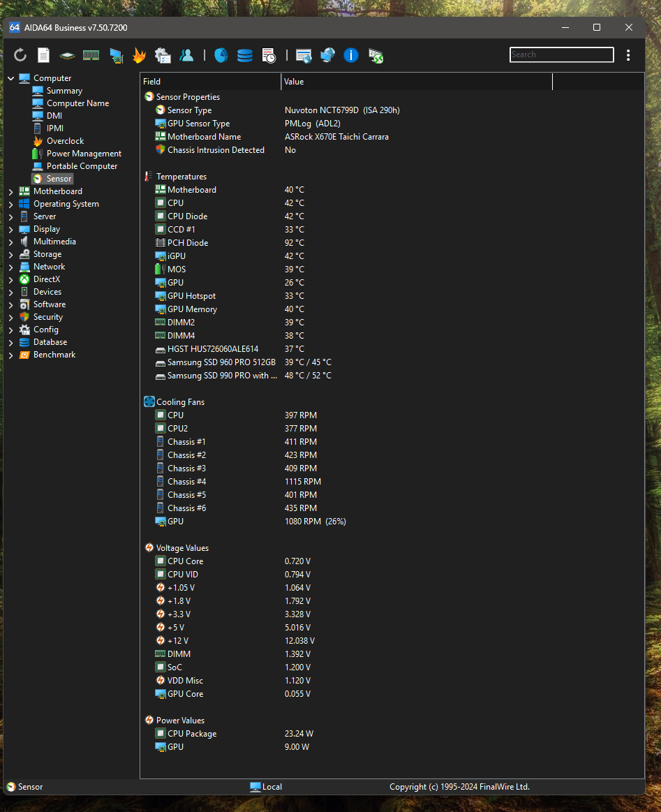Screen dimensions: 661x812
Task: Select the Software tree item
Action: tap(49, 304)
